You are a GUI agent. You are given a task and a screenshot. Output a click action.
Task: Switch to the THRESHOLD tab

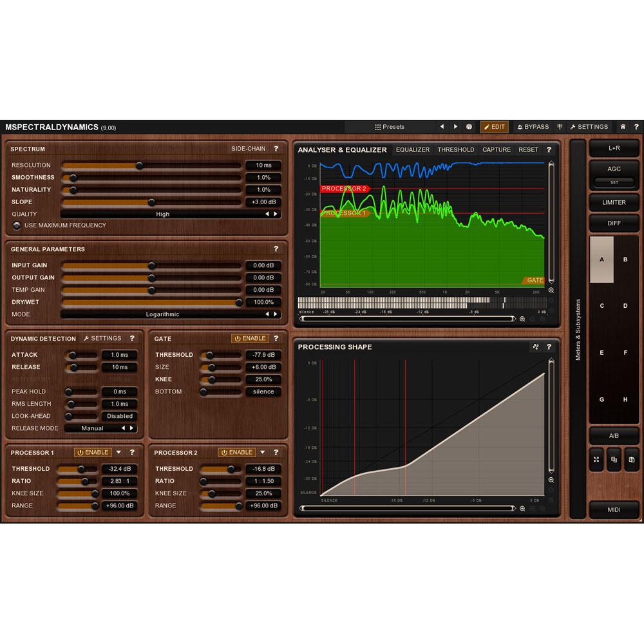click(x=457, y=149)
